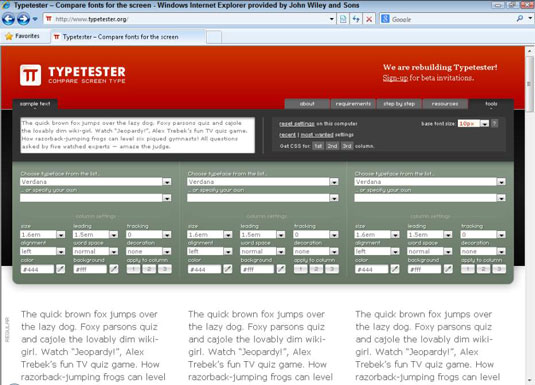Open color picker for first column text color
The image size is (535, 385).
pos(60,269)
